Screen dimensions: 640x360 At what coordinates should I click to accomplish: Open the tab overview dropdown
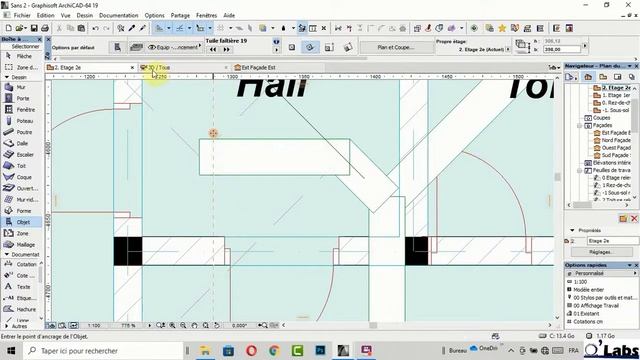554,67
